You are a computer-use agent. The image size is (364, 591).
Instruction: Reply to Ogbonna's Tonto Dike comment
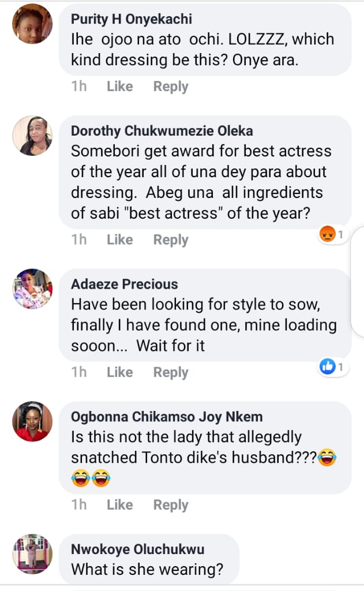(171, 505)
